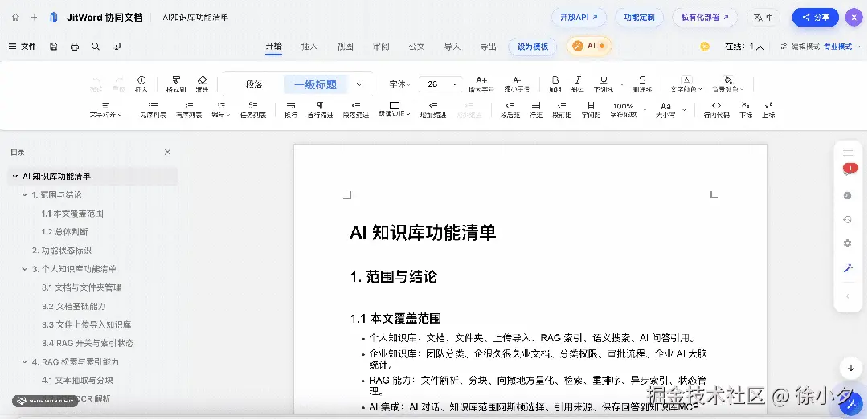868x420 pixels.
Task: Click the down-arrow button at the page's lower right
Action: tap(851, 368)
